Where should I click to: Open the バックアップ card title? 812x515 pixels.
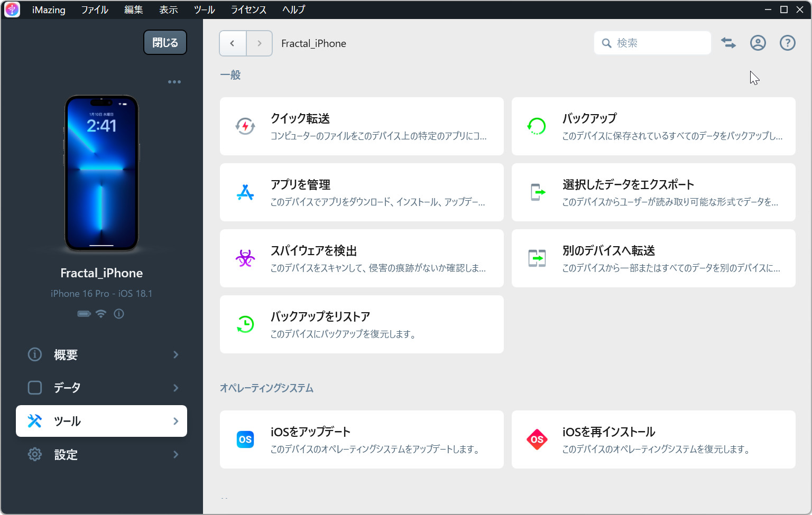pyautogui.click(x=589, y=118)
